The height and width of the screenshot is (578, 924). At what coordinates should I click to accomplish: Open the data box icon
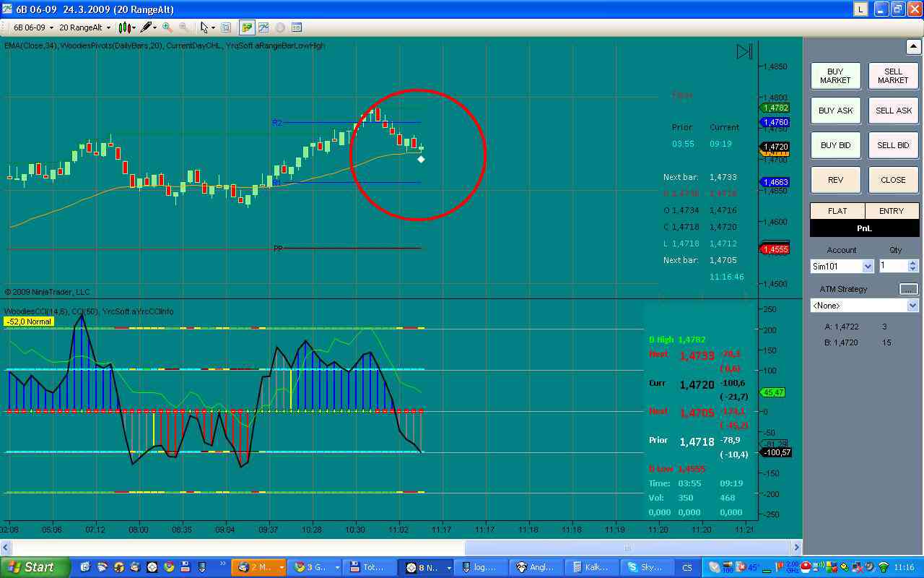tap(226, 27)
